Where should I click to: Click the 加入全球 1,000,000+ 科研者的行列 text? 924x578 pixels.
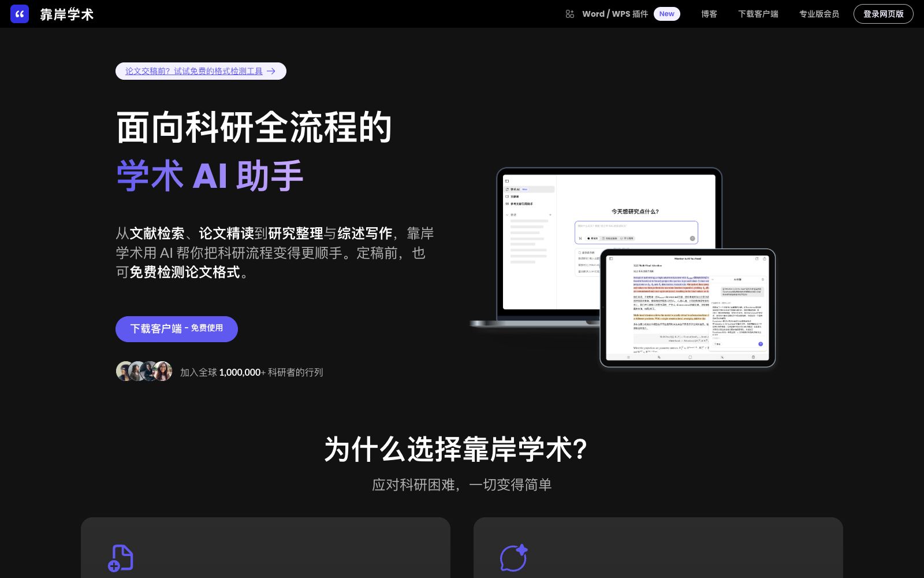pyautogui.click(x=251, y=373)
